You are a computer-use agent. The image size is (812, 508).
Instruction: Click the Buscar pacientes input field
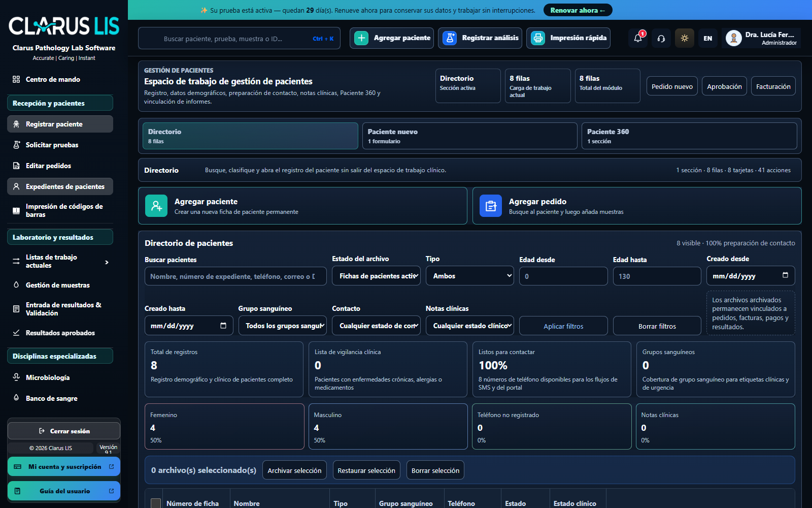pyautogui.click(x=235, y=276)
